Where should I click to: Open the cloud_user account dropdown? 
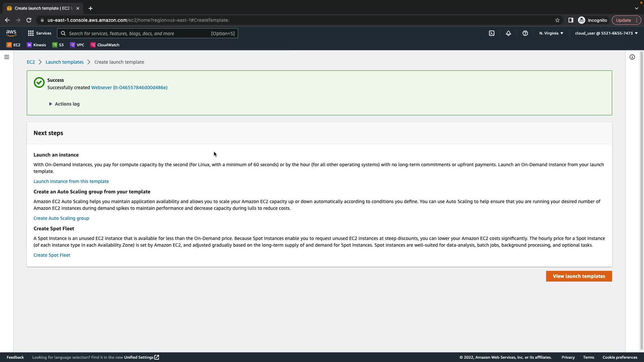[606, 33]
